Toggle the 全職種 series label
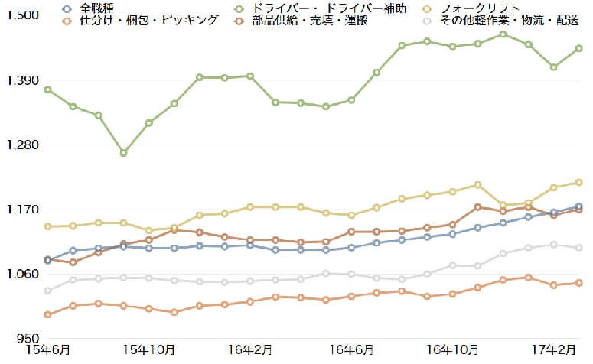This screenshot has height=364, width=593. pyautogui.click(x=96, y=8)
